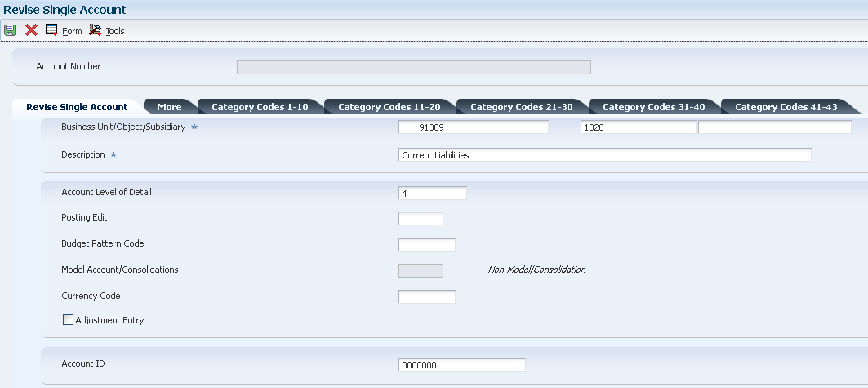Screen dimensions: 868x388
Task: Click the Account Number field
Action: [x=413, y=67]
